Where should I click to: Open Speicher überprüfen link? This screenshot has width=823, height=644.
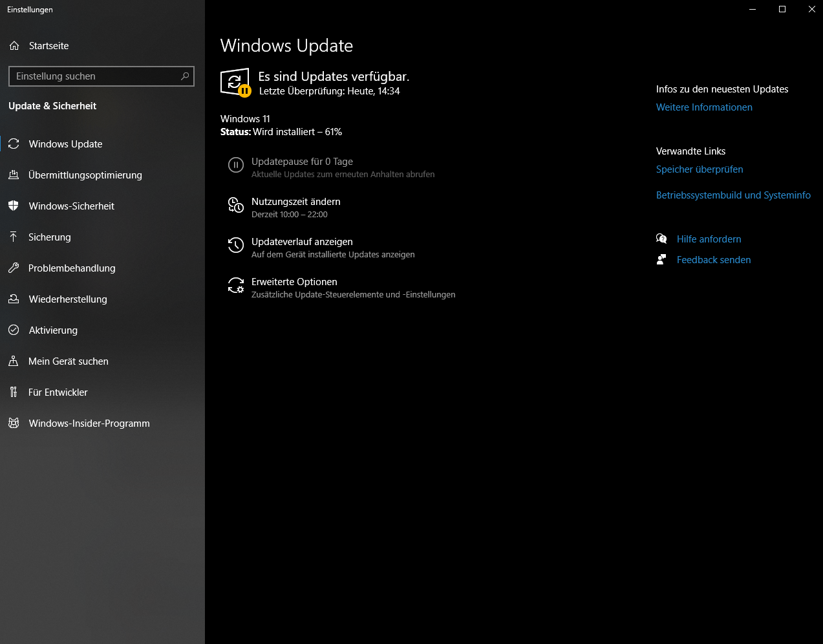(700, 169)
